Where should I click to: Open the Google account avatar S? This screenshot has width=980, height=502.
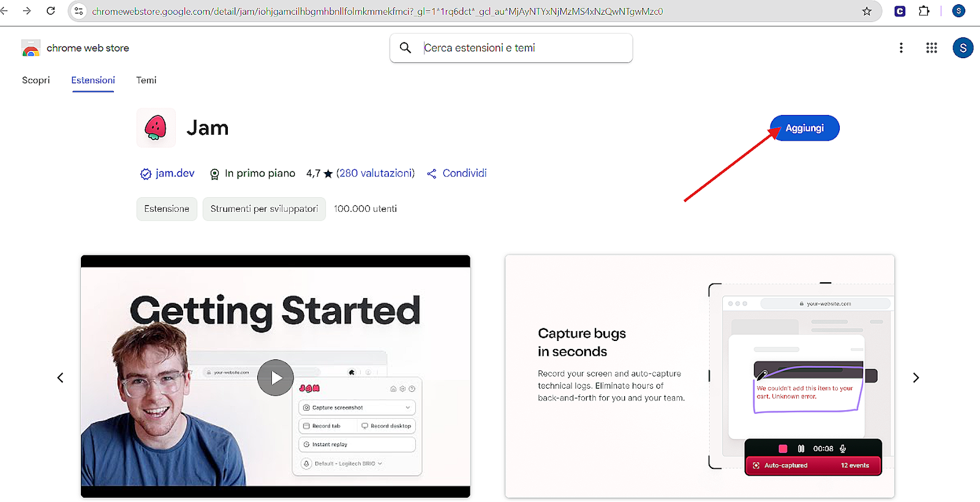(x=963, y=48)
